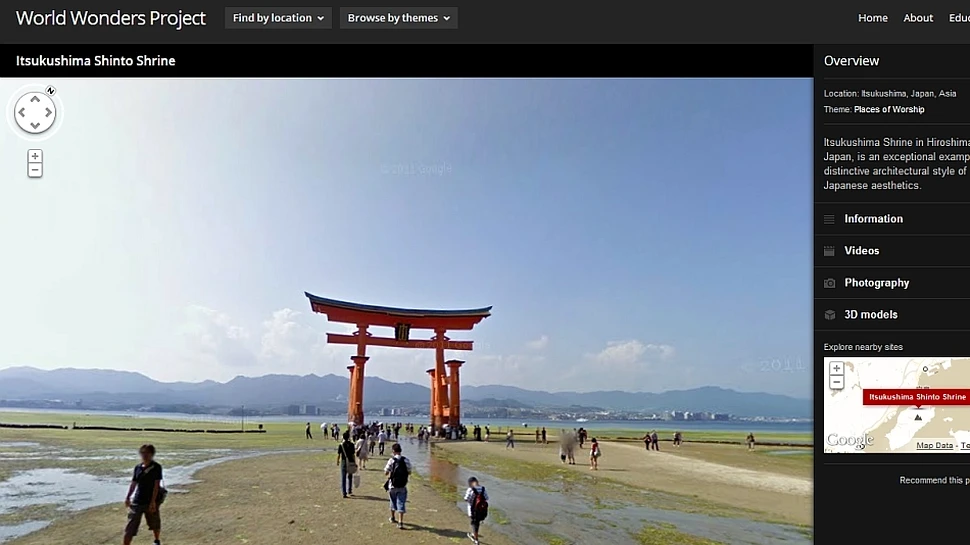Zoom out on the street view panorama
Screen dimensions: 970x545
pyautogui.click(x=35, y=170)
